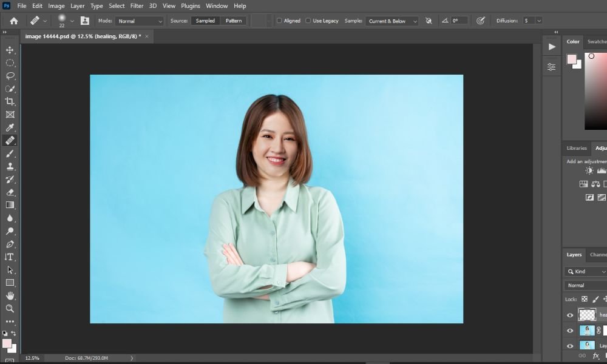Select the History Brush tool
Screen dimensions: 607x364
(10, 180)
